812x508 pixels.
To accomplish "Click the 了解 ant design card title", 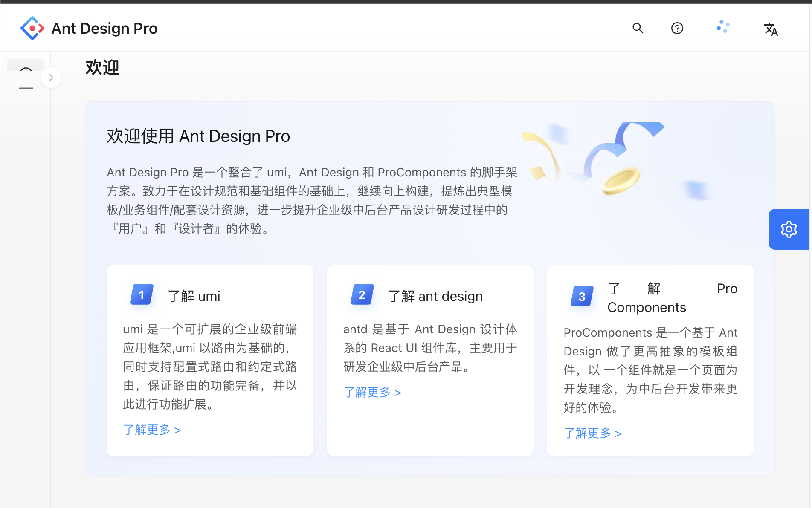I will coord(435,296).
